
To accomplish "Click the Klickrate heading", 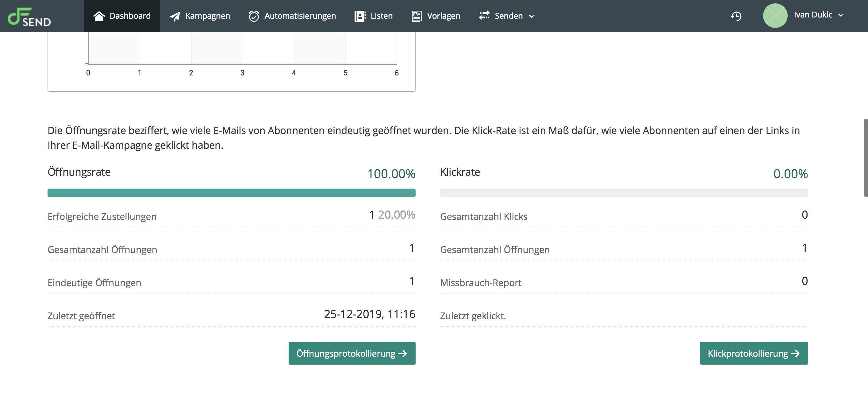I will pyautogui.click(x=460, y=172).
